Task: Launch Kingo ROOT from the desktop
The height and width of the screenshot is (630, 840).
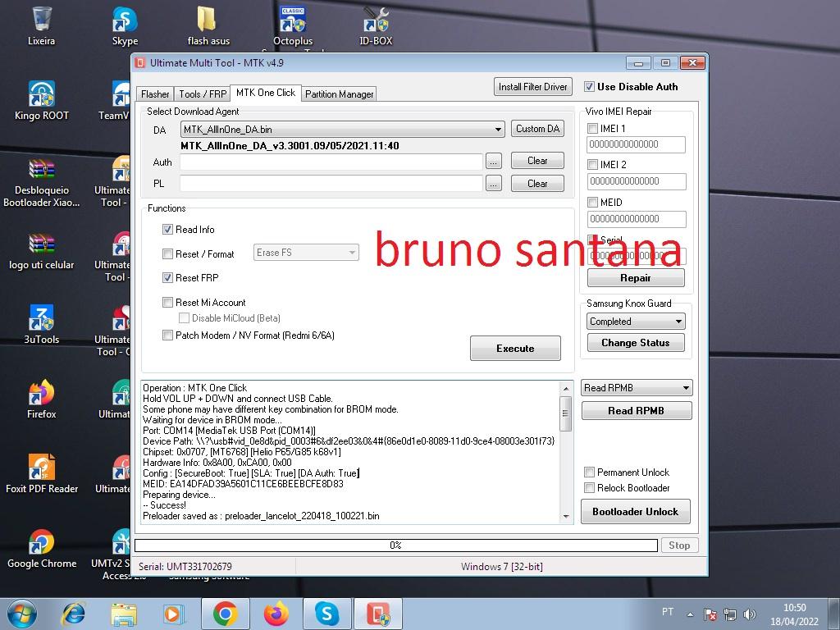Action: click(41, 100)
